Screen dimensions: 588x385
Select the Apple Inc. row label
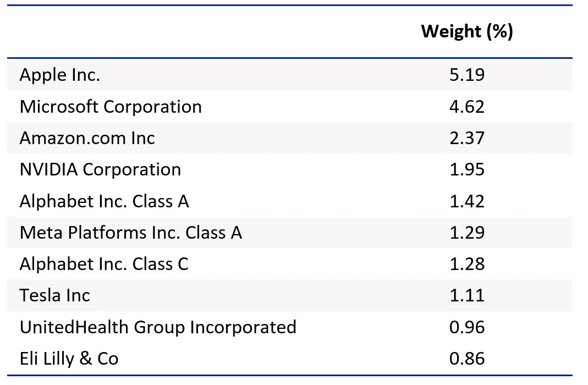60,75
